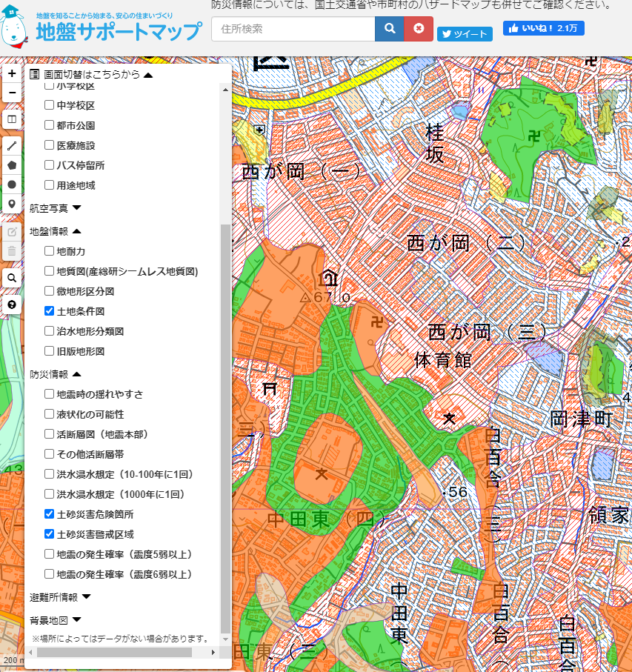Open the map search magnifier tool
The width and height of the screenshot is (632, 672).
(12, 278)
